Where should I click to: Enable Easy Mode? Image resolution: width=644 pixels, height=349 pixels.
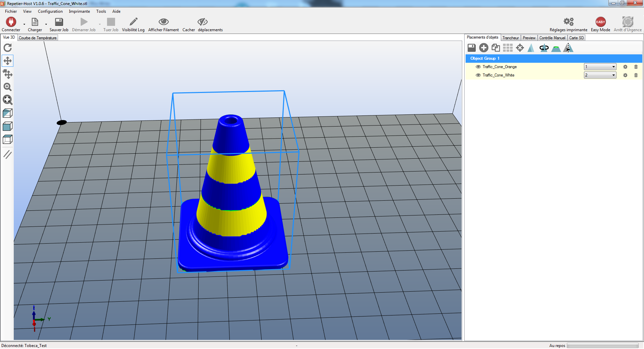click(600, 24)
